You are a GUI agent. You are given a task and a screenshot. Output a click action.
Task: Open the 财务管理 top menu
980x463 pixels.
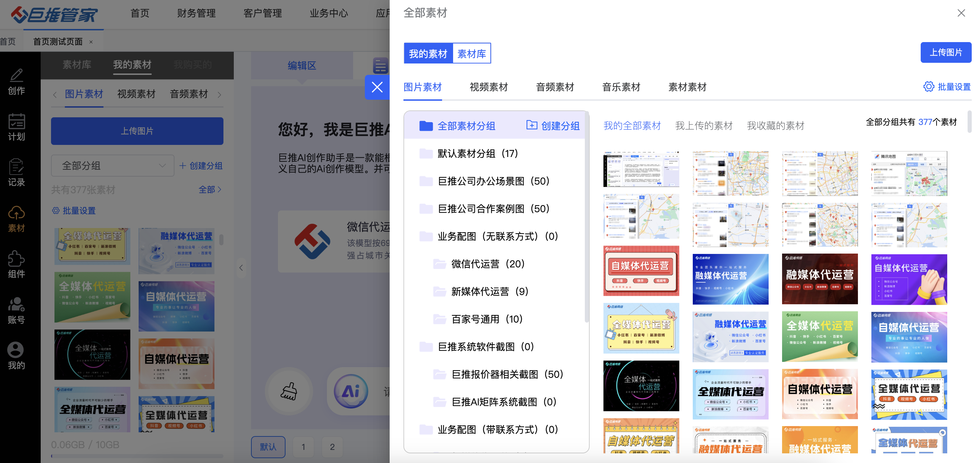(x=196, y=13)
